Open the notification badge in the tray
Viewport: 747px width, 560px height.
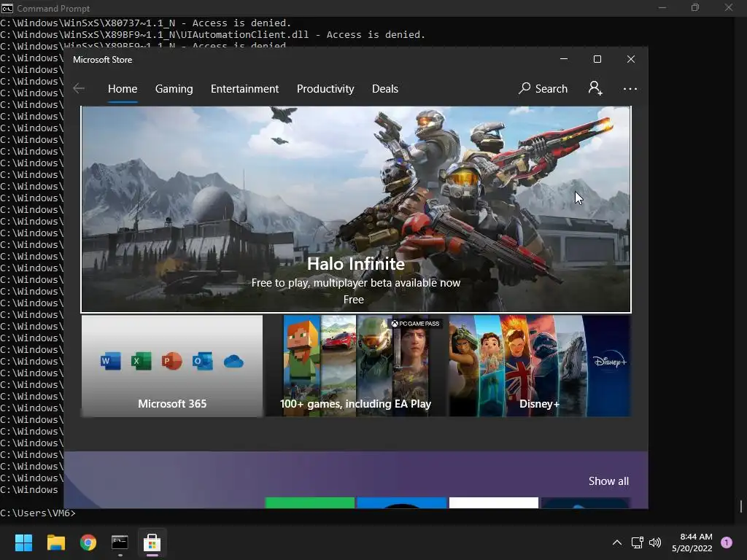pyautogui.click(x=727, y=542)
